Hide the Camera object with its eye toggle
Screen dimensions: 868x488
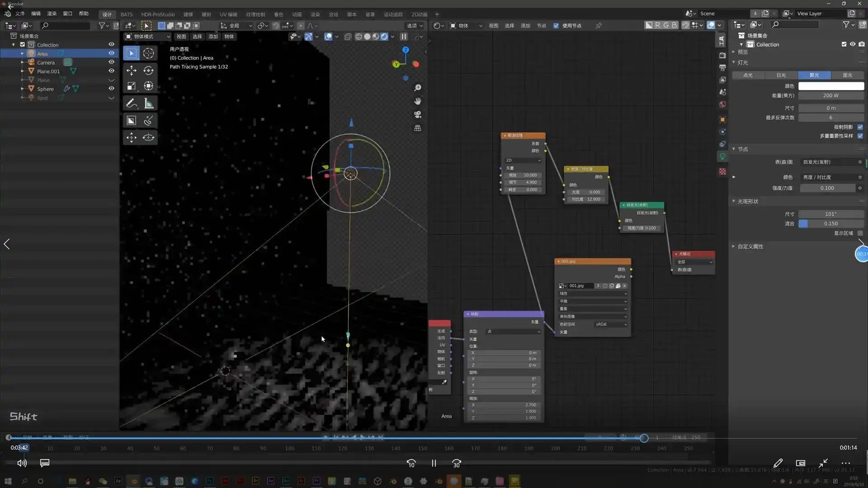(x=111, y=62)
